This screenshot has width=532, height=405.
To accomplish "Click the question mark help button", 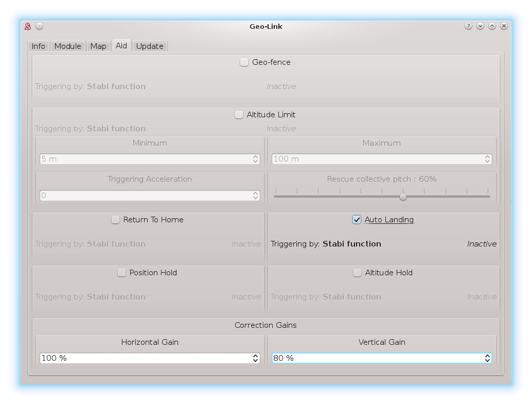I will click(x=468, y=26).
